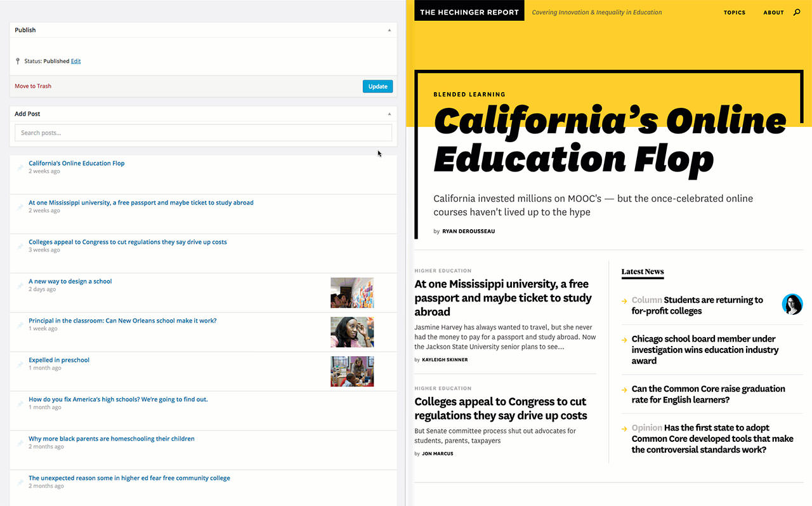Image resolution: width=812 pixels, height=506 pixels.
Task: Click the BLENDED LEARNING category label
Action: [x=469, y=95]
